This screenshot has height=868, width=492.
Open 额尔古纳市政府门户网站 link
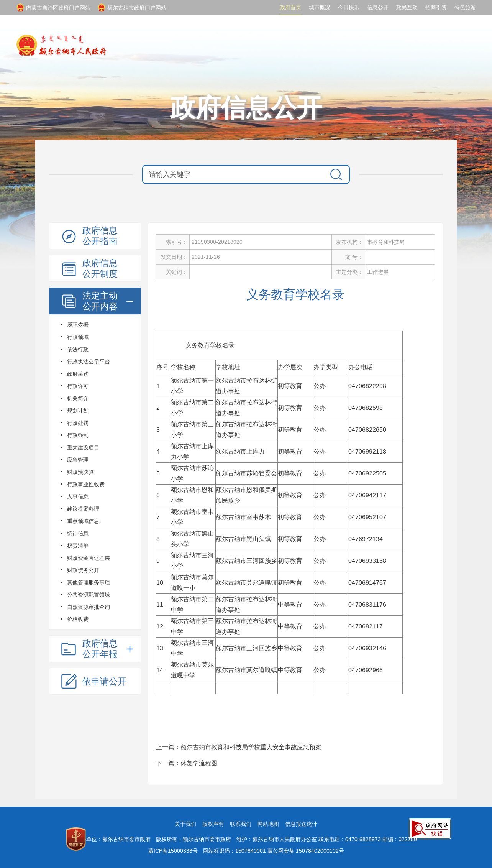click(137, 8)
